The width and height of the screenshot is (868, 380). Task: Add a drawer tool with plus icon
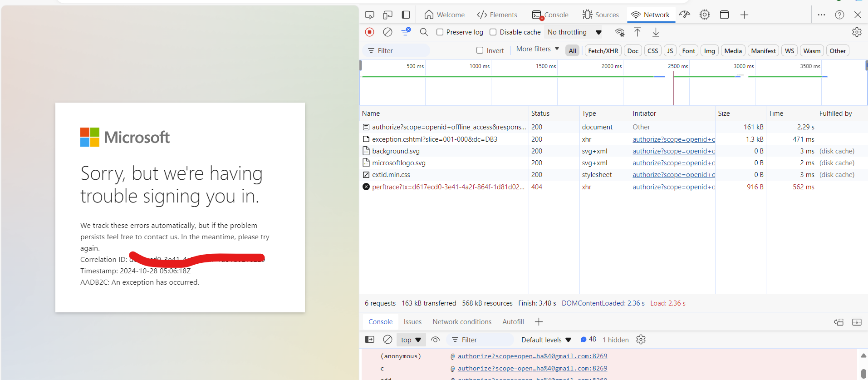pos(539,322)
